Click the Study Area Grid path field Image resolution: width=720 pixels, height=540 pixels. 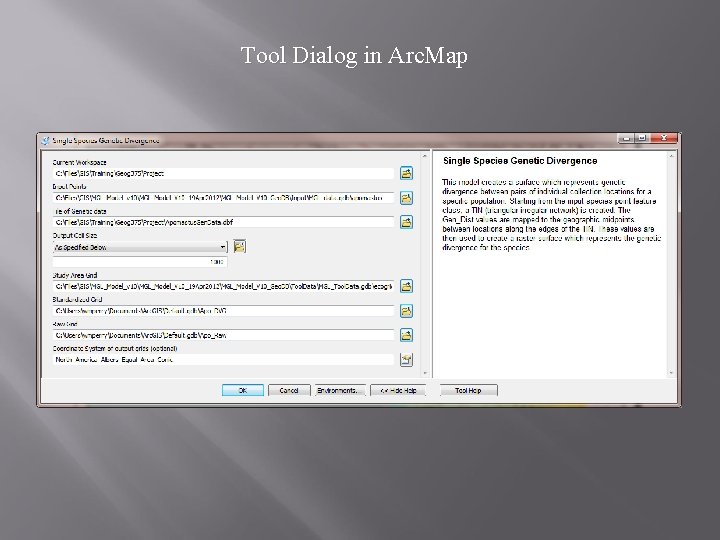click(223, 287)
